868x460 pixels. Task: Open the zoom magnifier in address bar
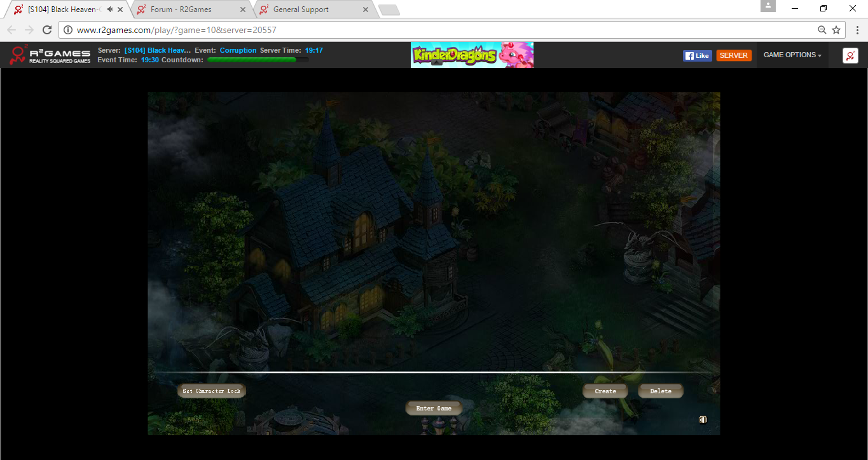pos(822,30)
